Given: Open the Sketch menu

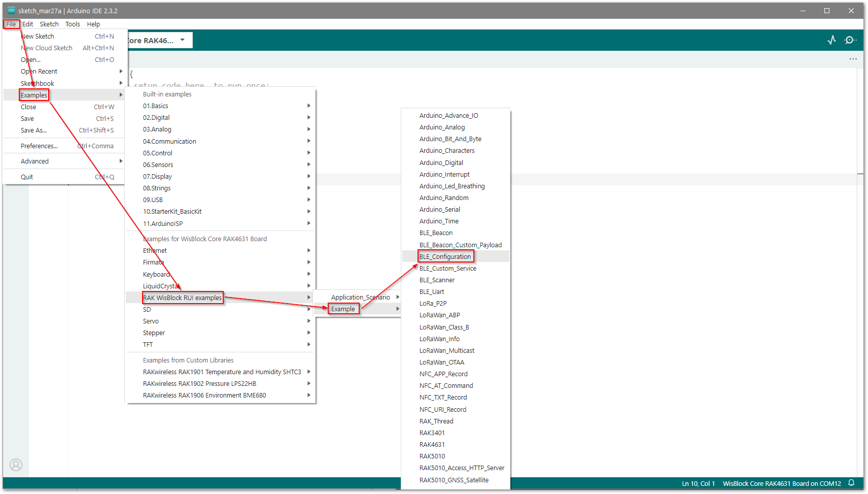Looking at the screenshot, I should [49, 24].
